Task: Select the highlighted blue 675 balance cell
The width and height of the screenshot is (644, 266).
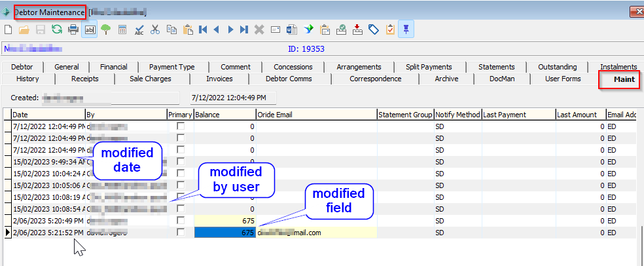Action: (224, 233)
